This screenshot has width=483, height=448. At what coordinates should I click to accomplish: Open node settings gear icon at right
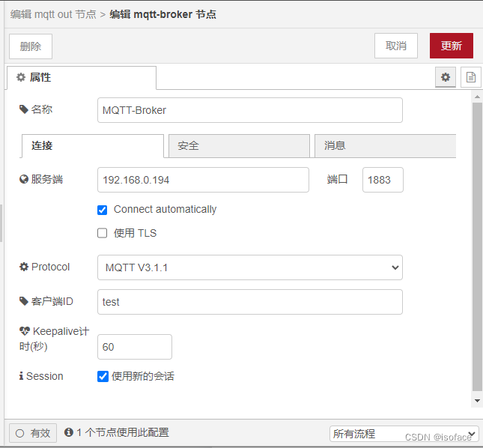[x=446, y=77]
